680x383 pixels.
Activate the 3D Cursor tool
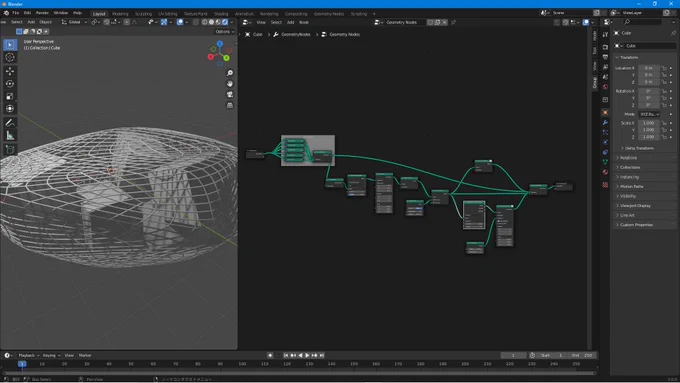point(10,57)
